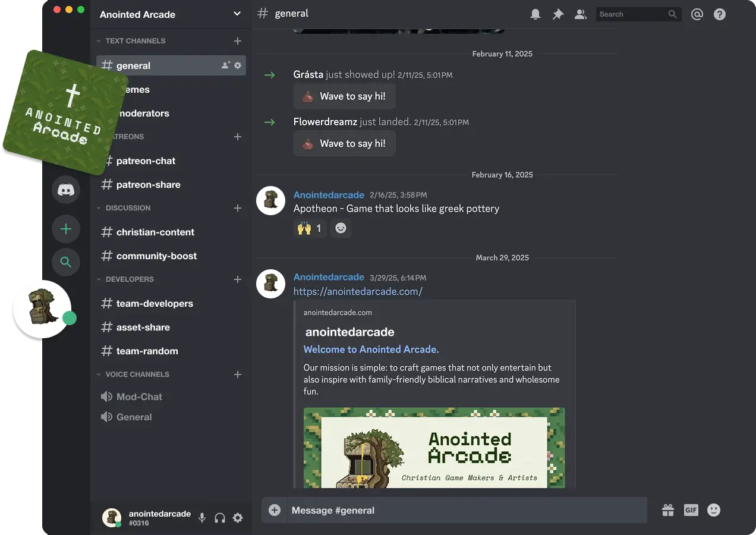756x535 pixels.
Task: Add reaction to Apotheon message
Action: (x=341, y=228)
